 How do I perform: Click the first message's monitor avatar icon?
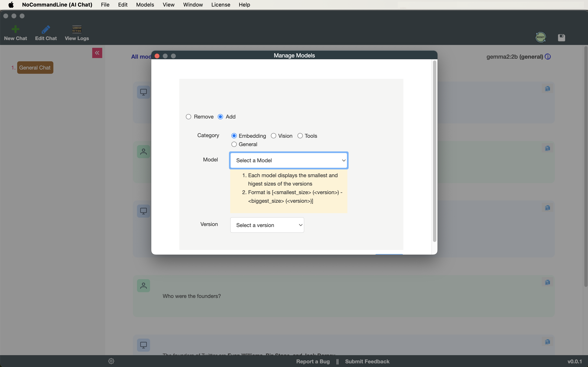coord(144,92)
